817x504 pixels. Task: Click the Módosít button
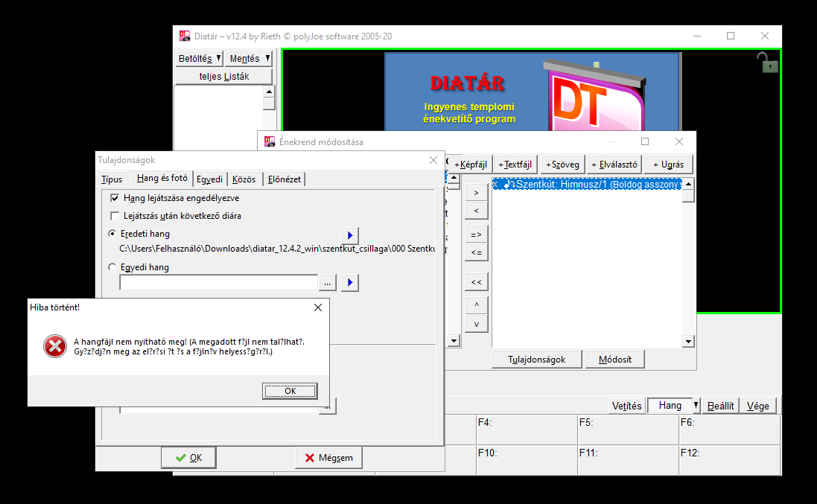click(615, 360)
